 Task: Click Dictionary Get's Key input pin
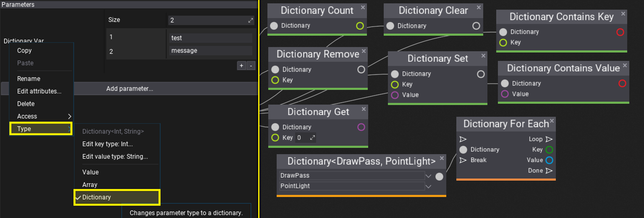pos(275,137)
